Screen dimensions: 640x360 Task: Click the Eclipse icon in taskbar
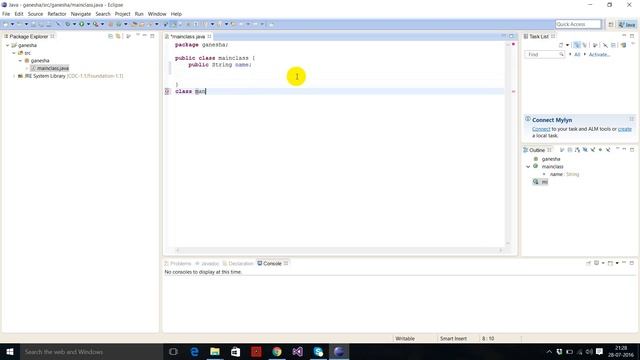pos(339,351)
